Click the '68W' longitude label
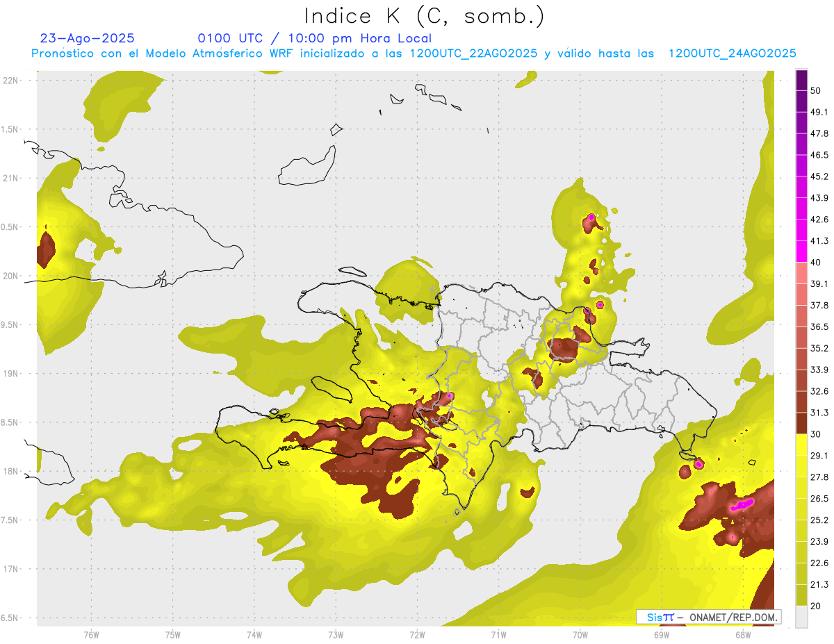Viewport: 834px width, 644px height. pos(742,634)
